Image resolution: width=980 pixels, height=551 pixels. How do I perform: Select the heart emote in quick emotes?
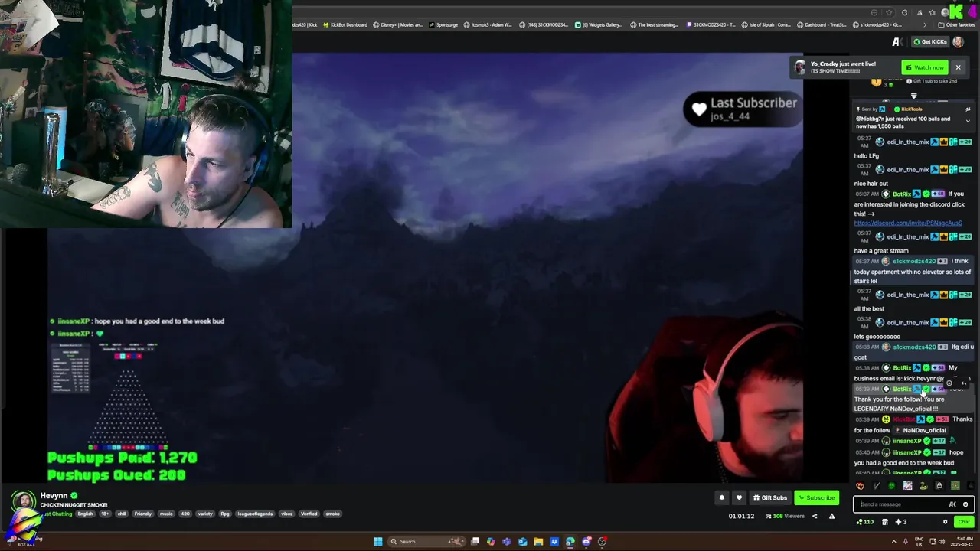click(x=860, y=485)
